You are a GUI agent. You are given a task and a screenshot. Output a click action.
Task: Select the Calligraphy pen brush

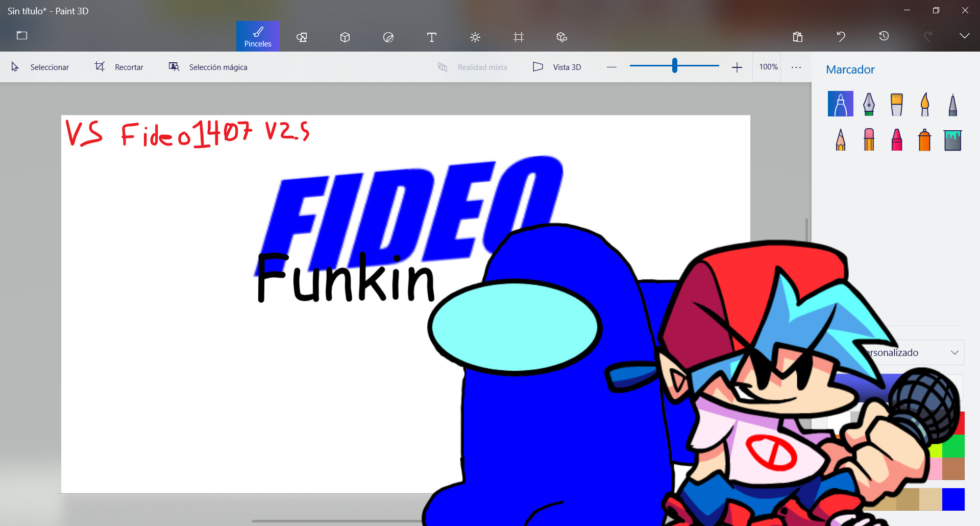click(869, 104)
